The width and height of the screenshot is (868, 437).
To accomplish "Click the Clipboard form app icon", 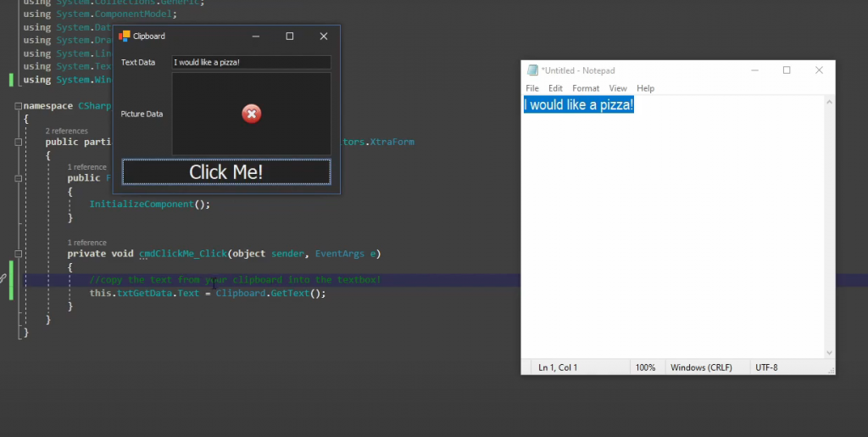I will [x=125, y=36].
